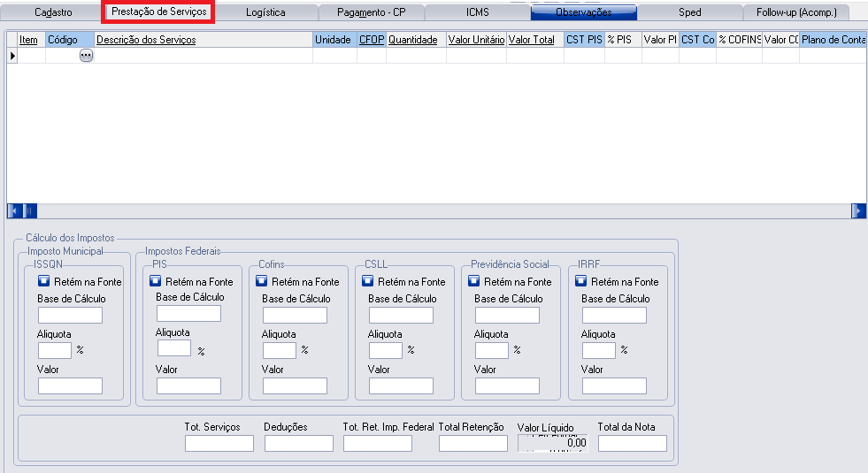Enable IRRF Retém na Fonte checkbox
Image resolution: width=868 pixels, height=473 pixels.
[x=580, y=281]
